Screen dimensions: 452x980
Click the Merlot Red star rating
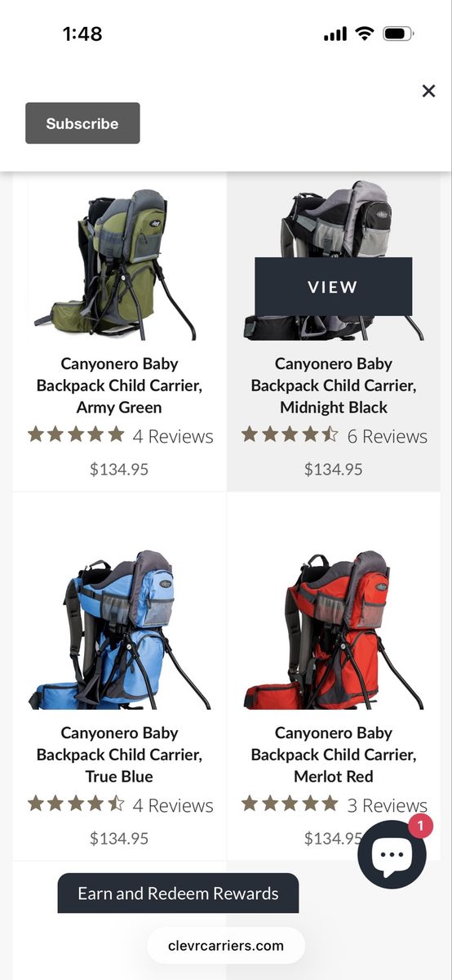pos(290,804)
